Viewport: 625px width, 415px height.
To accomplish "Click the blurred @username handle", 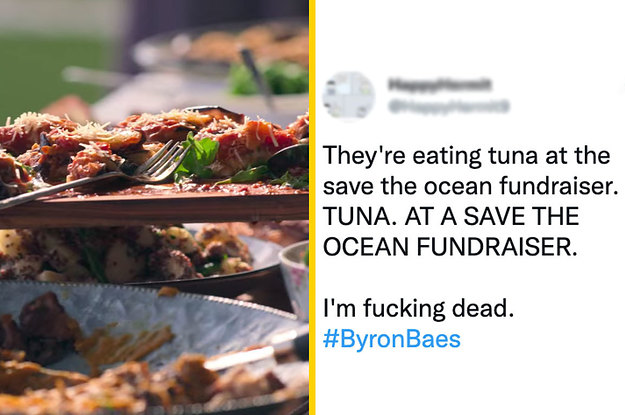I will (x=435, y=104).
